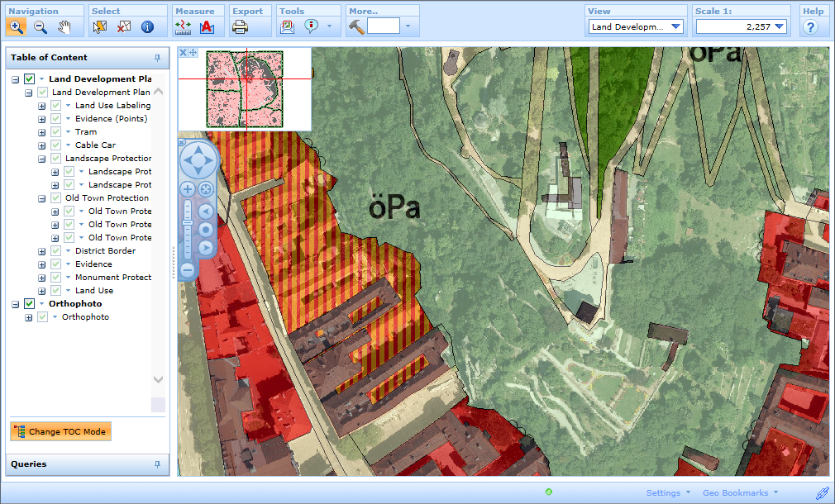
Task: Open the image export tool in Tools group
Action: coord(287,26)
